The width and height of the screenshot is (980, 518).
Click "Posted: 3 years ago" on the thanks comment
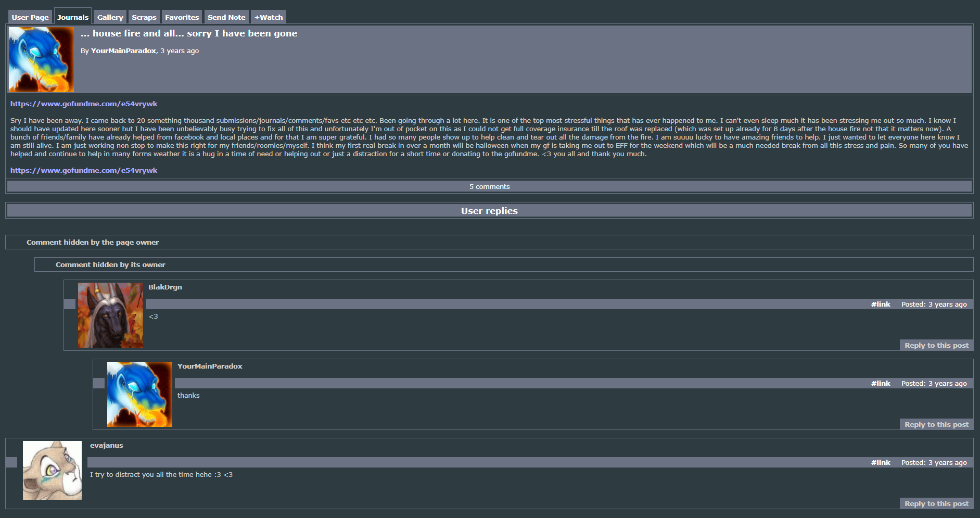(x=934, y=383)
